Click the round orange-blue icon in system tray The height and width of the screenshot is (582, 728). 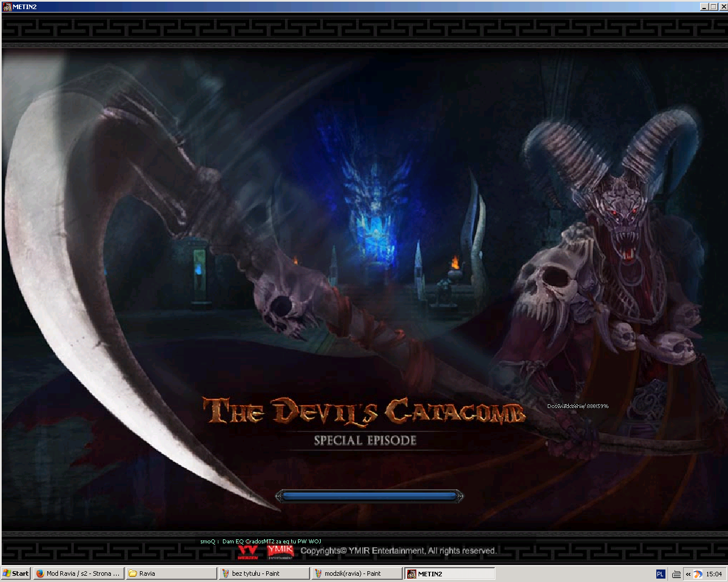point(698,574)
